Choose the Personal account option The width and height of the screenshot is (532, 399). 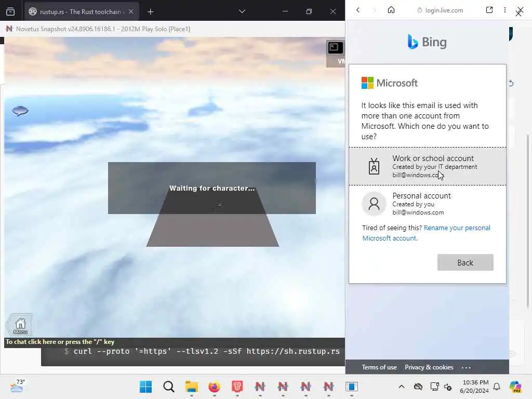pos(428,204)
